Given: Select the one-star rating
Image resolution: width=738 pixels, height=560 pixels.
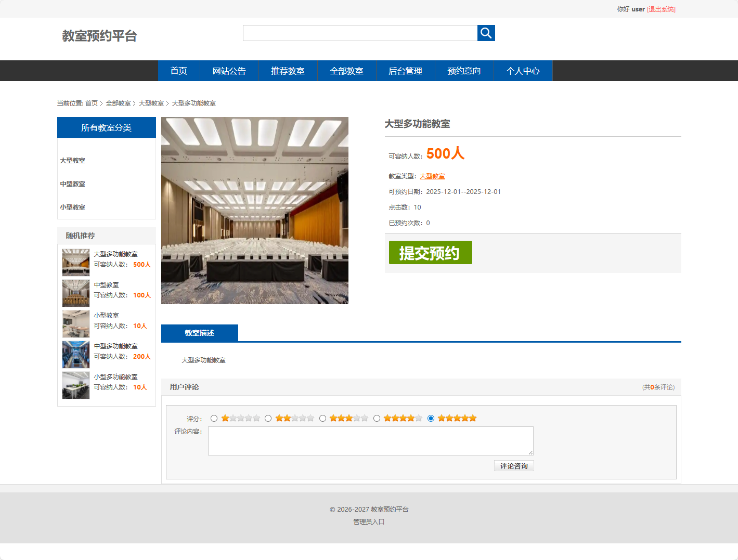Looking at the screenshot, I should pyautogui.click(x=214, y=418).
